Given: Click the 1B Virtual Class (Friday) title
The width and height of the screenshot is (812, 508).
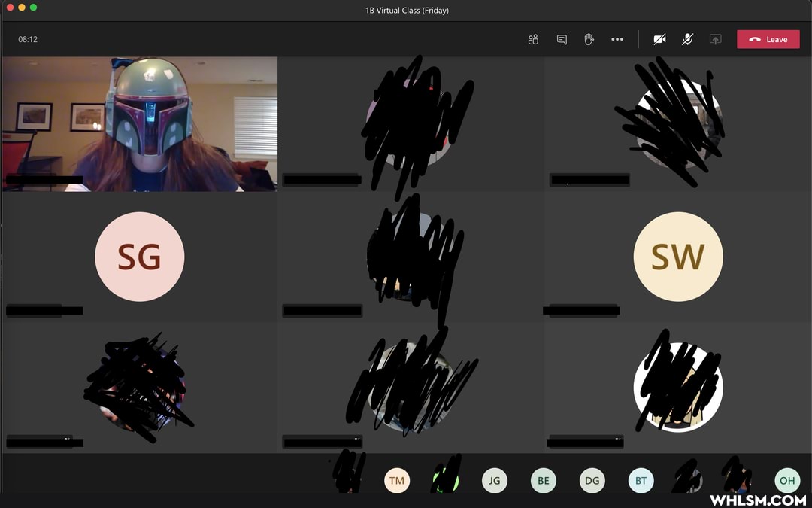Looking at the screenshot, I should click(x=407, y=10).
